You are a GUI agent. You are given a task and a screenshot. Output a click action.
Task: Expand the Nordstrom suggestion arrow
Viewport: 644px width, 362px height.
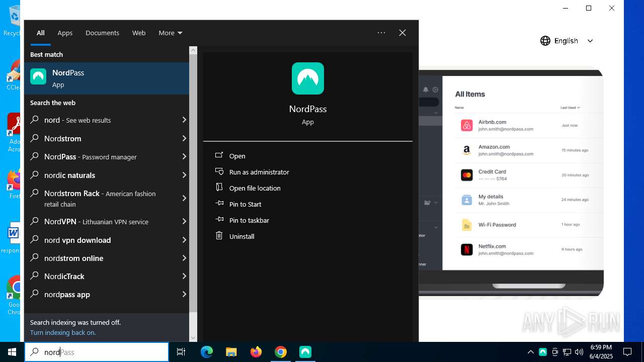click(184, 138)
